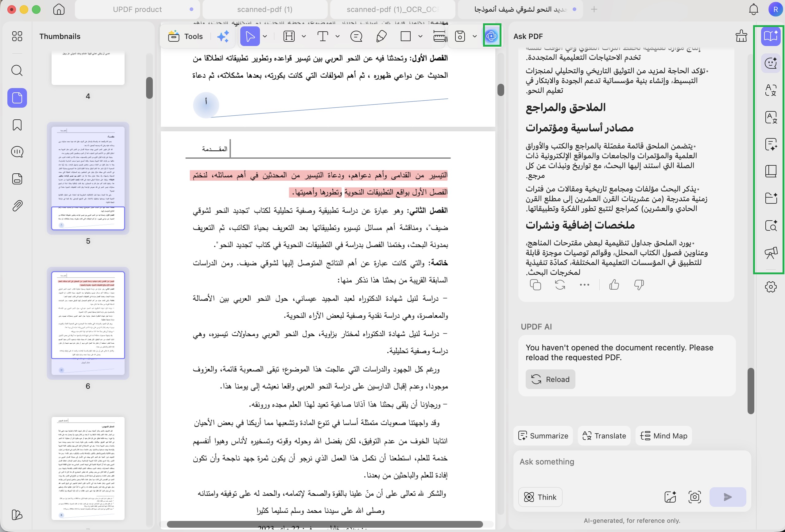Open the form fields panel icon

(x=17, y=179)
